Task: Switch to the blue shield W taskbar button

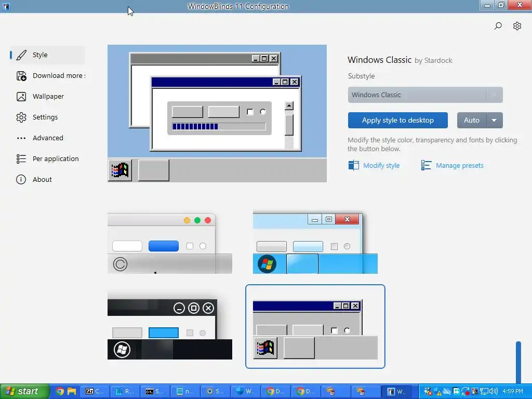Action: tap(246, 391)
